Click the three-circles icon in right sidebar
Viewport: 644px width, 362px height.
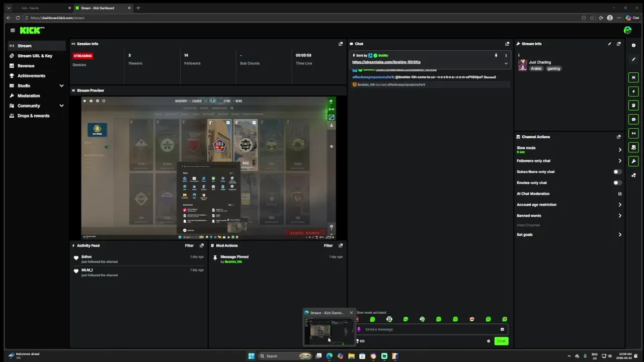tap(633, 175)
